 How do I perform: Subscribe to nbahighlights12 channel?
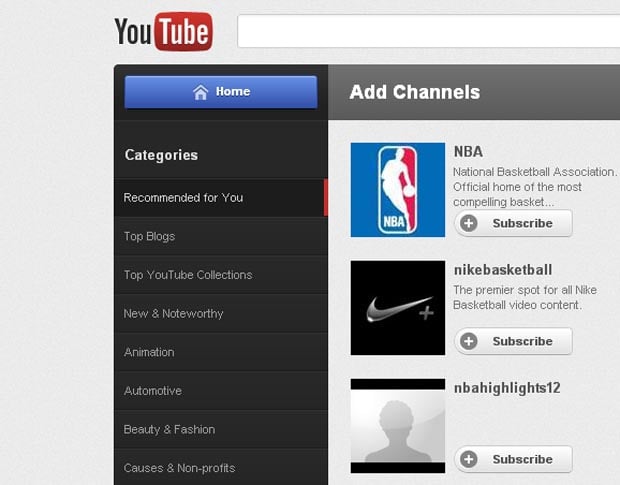click(x=514, y=460)
